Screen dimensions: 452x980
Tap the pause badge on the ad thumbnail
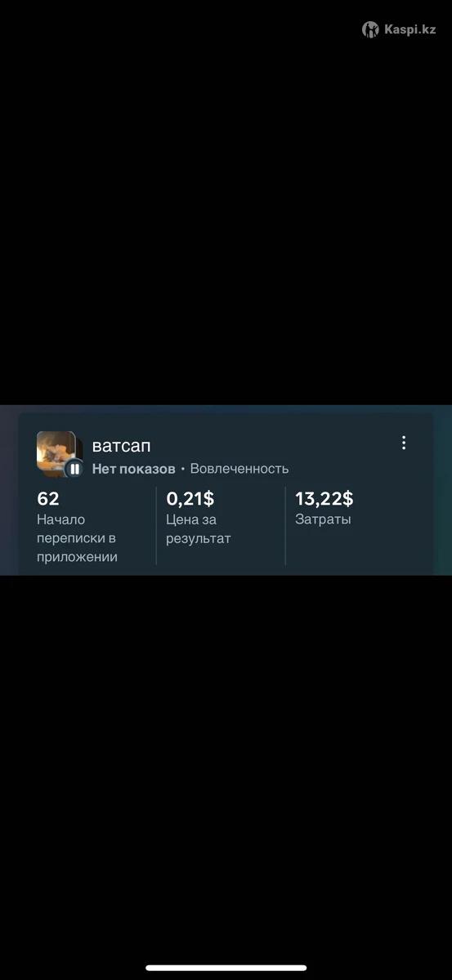coord(74,469)
